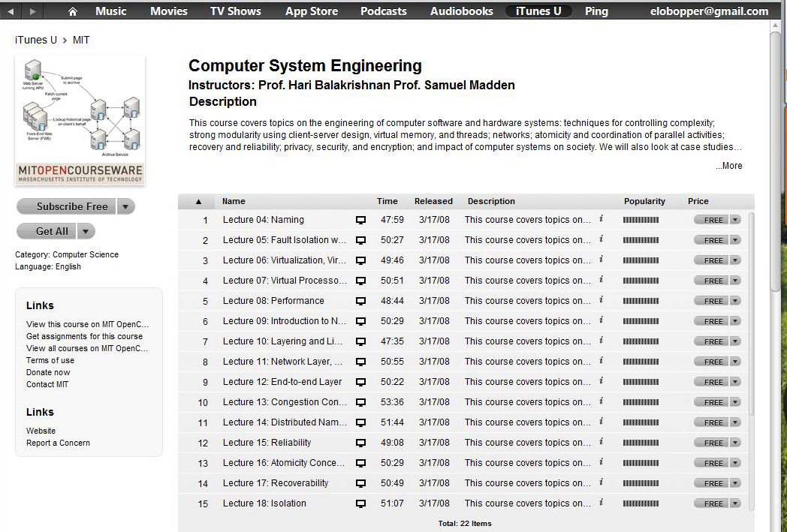This screenshot has width=787, height=532.
Task: Click the video icon for Lecture 17: Recoverability
Action: tap(360, 483)
